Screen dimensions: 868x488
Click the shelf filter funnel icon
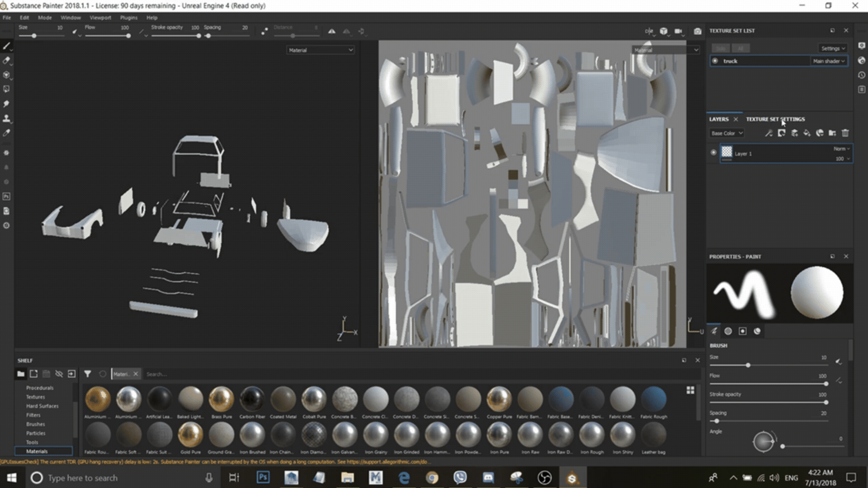tap(88, 374)
